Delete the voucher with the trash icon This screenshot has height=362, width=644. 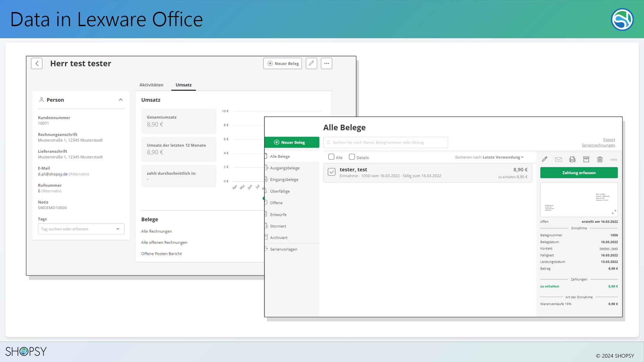point(600,160)
